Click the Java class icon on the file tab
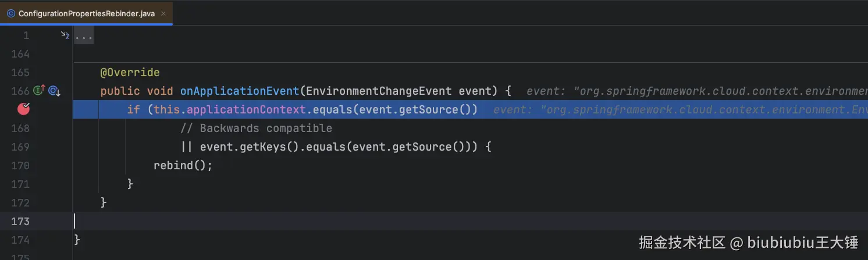This screenshot has width=868, height=260. (10, 13)
